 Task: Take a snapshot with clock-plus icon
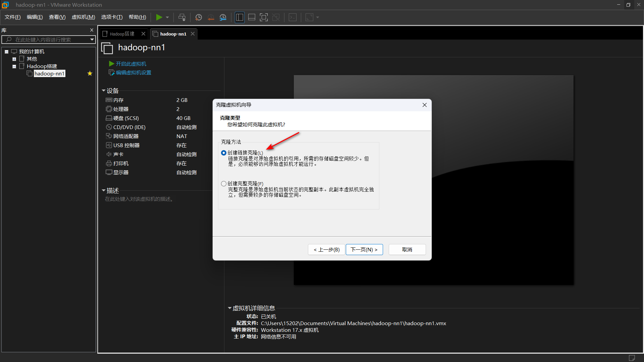pyautogui.click(x=199, y=17)
